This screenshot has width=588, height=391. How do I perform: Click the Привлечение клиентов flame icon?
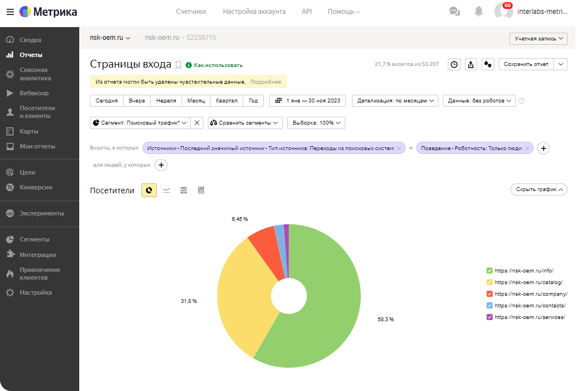point(10,274)
